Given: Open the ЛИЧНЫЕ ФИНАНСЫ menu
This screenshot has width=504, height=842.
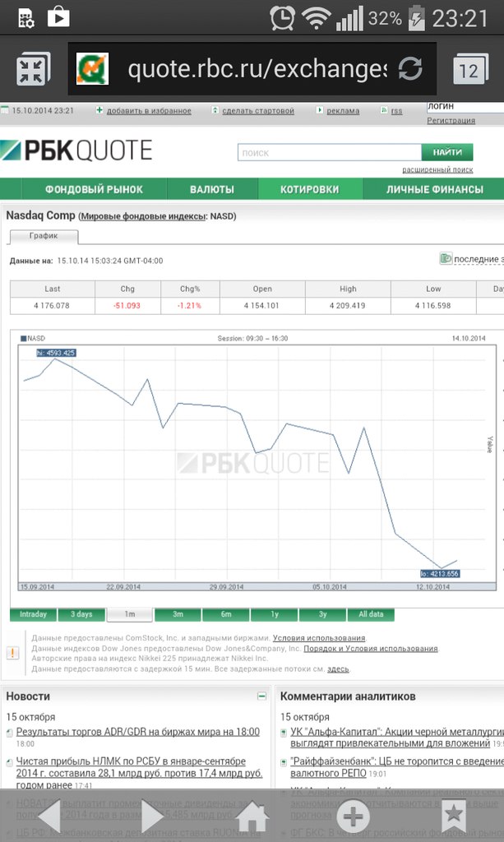Looking at the screenshot, I should pos(434,189).
